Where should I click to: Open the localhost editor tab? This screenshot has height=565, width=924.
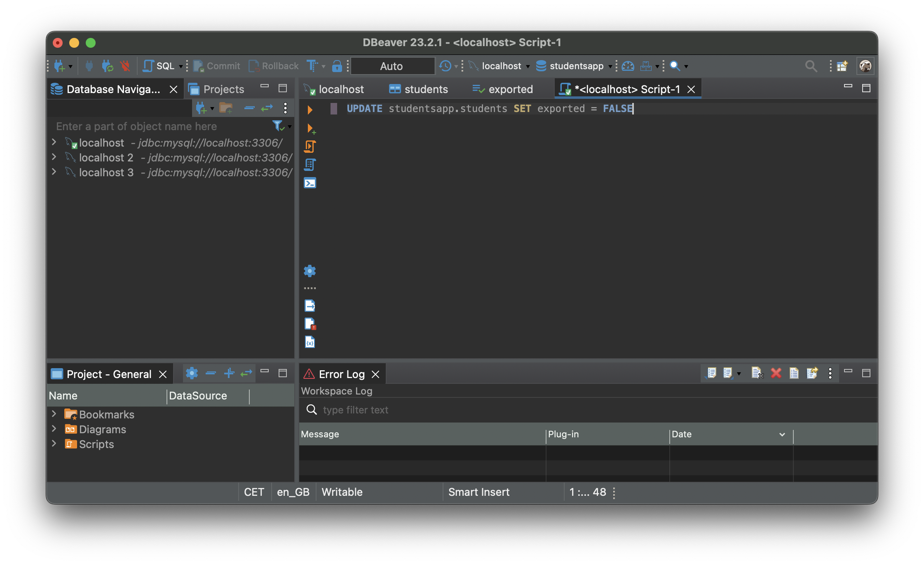(334, 89)
